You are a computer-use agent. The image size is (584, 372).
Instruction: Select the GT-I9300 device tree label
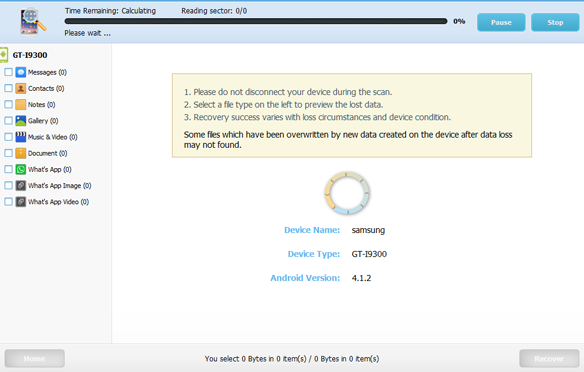[30, 55]
